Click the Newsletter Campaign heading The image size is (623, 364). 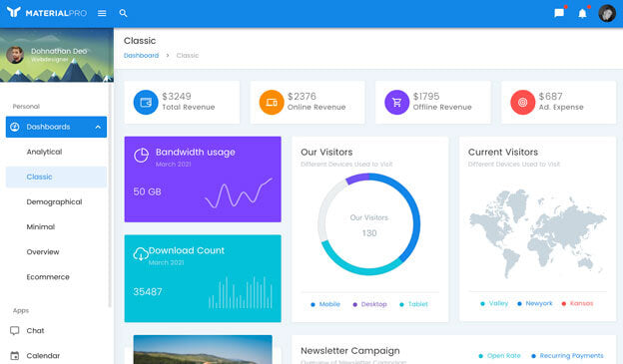[x=350, y=351]
